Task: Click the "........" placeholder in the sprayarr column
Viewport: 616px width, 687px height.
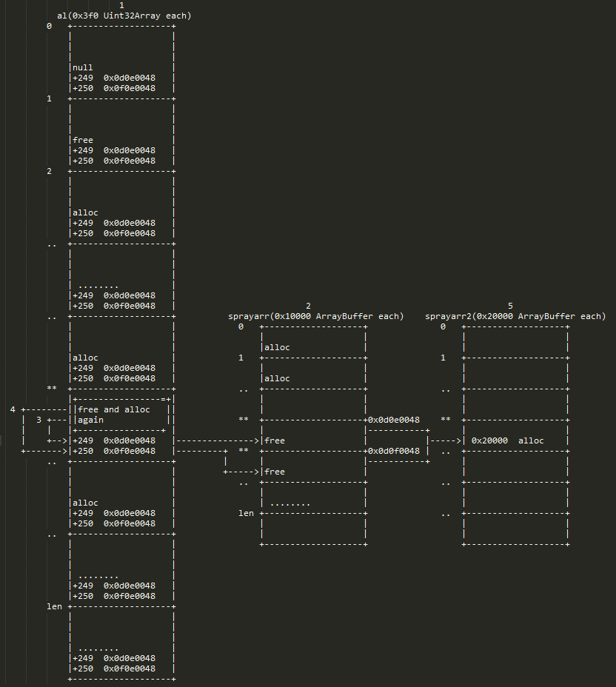Action: (290, 504)
